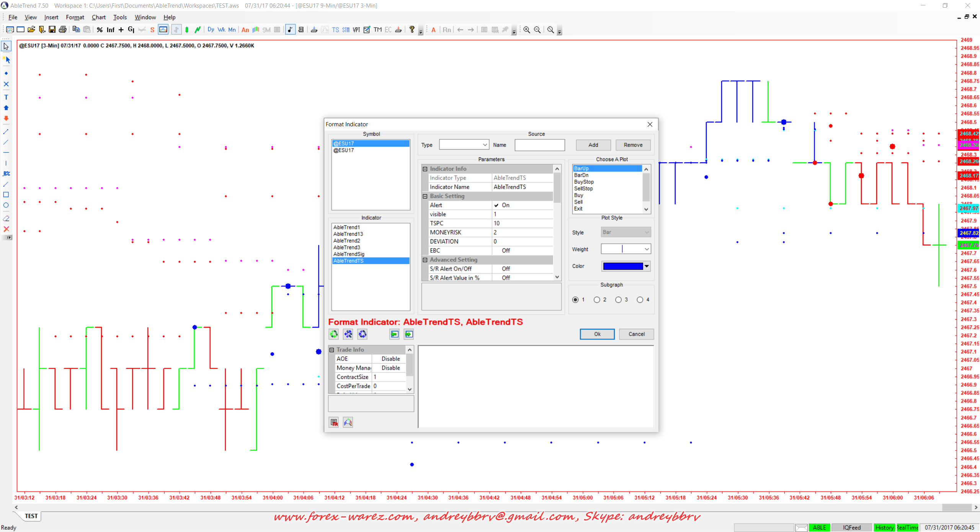Click the Save workspace toolbar icon
The height and width of the screenshot is (532, 980).
[x=52, y=29]
